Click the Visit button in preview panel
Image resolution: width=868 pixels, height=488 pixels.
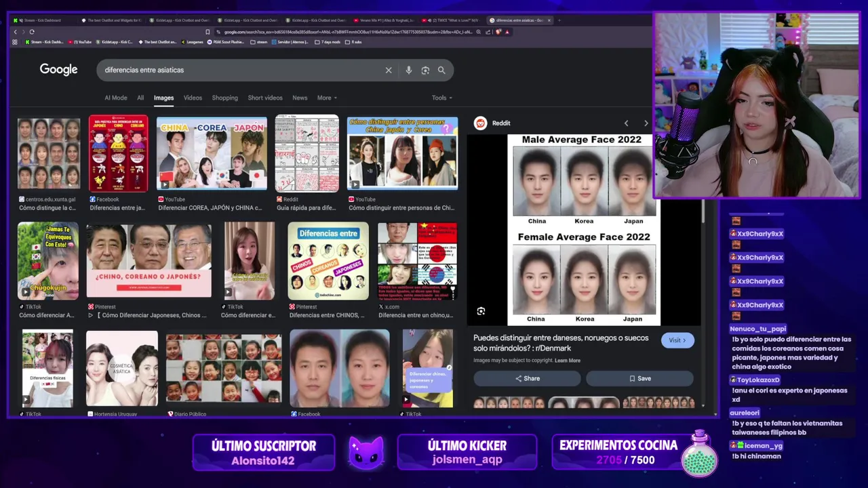(677, 340)
